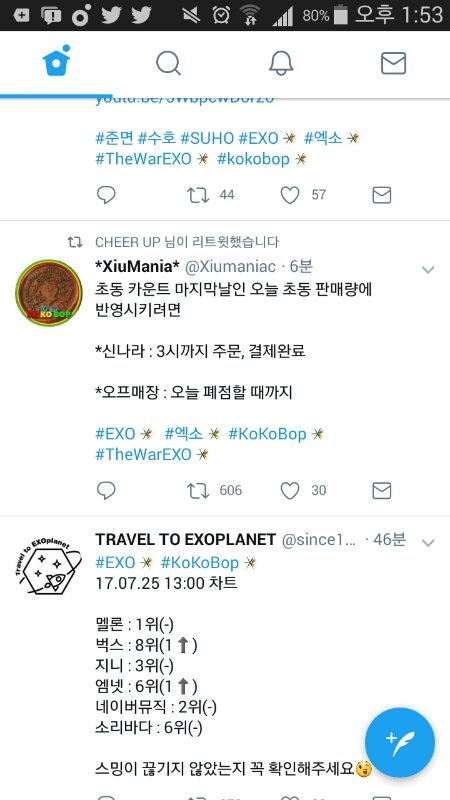Open the Search tab
The width and height of the screenshot is (450, 800).
point(168,64)
